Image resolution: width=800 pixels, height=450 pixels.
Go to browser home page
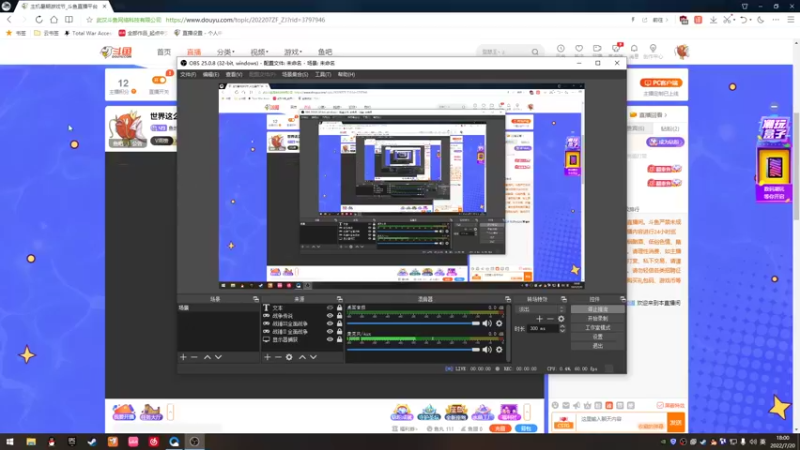point(54,19)
